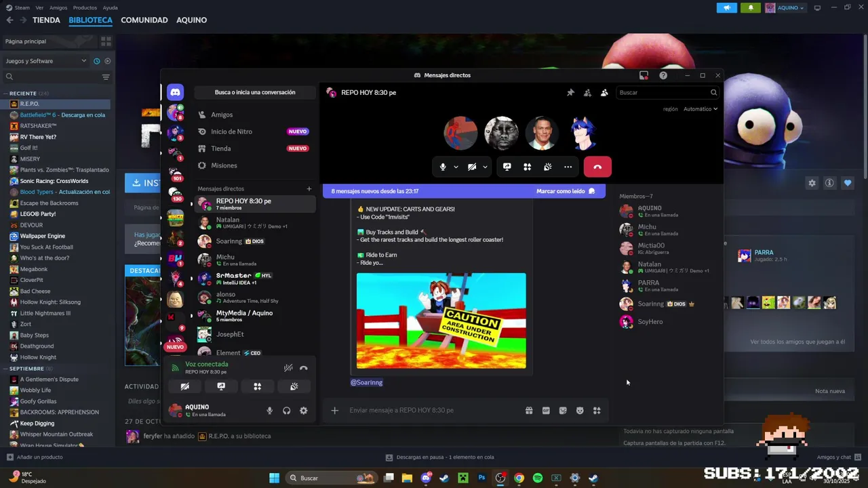The width and height of the screenshot is (868, 488).
Task: Show pinned messages in Discord header
Action: click(570, 93)
